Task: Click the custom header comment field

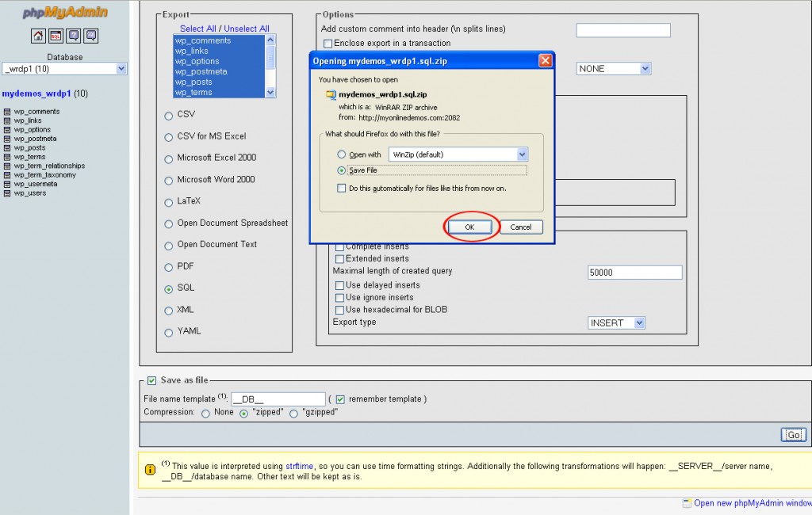Action: pos(623,31)
